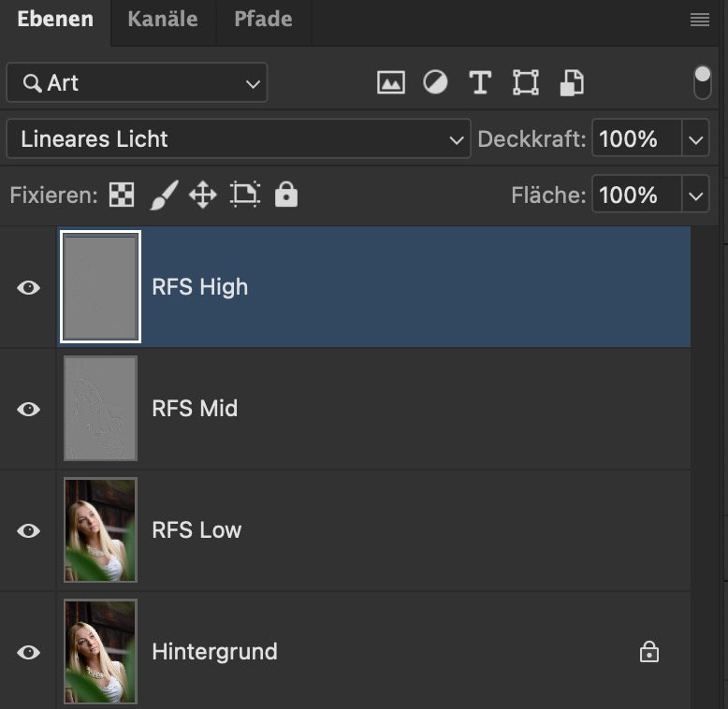Turn layer filtering switch on or off
Screen dimensions: 728x709
click(x=702, y=82)
